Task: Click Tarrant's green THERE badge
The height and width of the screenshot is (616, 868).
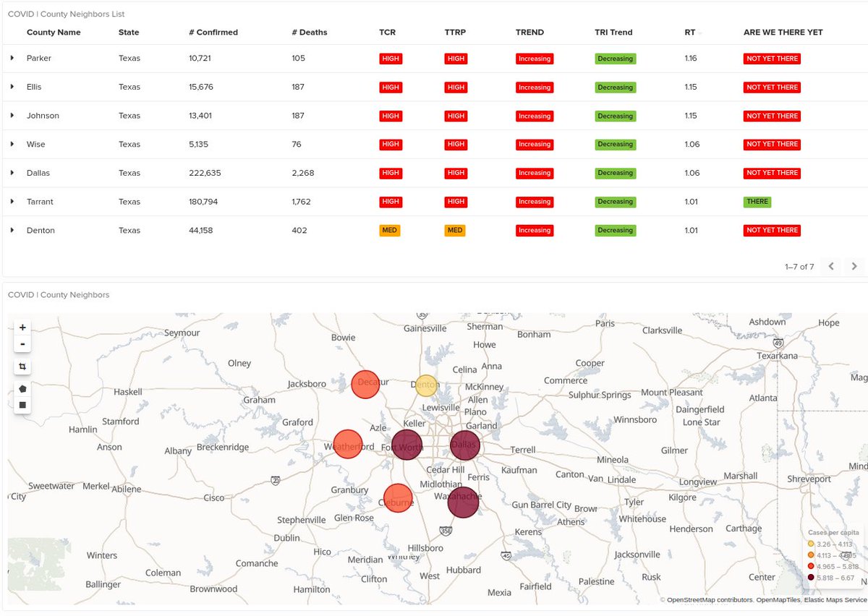Action: point(757,202)
